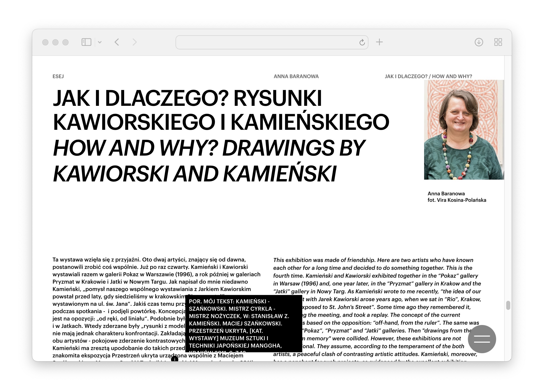The height and width of the screenshot is (392, 547).
Task: Click the ANNA BARANOWA header label
Action: [296, 76]
